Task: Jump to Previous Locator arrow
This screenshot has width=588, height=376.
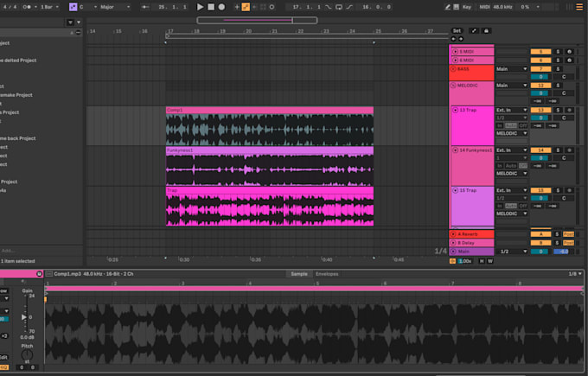Action: 453,39
